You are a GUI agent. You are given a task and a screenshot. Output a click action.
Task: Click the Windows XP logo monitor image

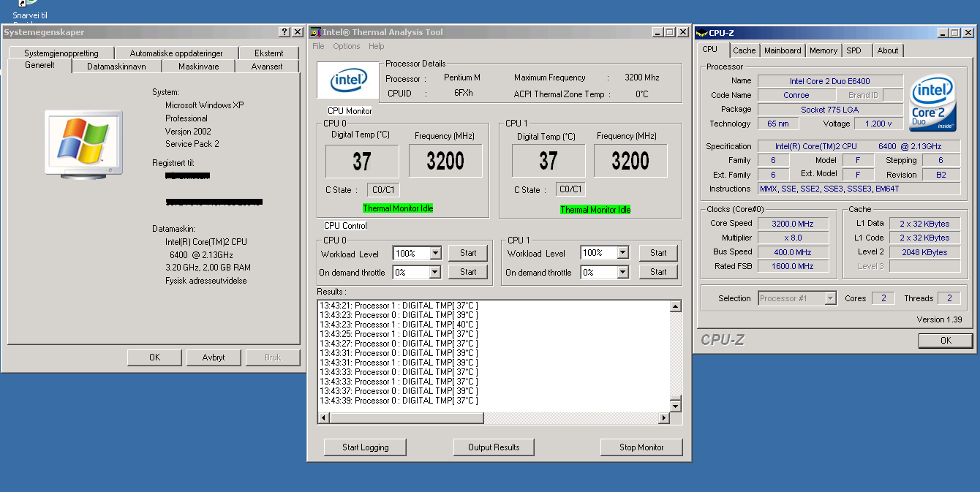pyautogui.click(x=83, y=143)
